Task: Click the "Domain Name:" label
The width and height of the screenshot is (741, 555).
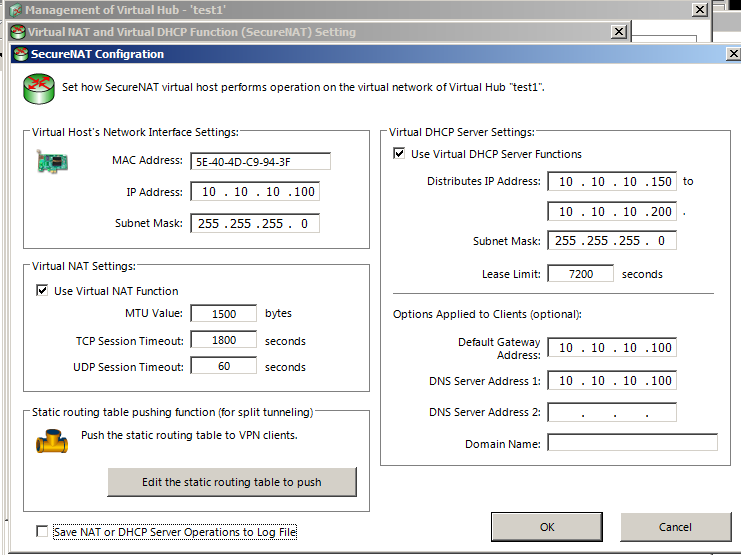Action: (x=503, y=444)
